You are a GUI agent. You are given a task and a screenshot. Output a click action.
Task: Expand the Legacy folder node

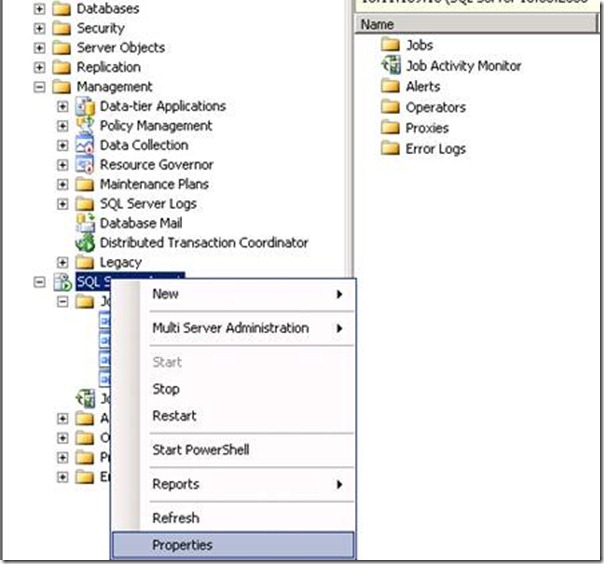coord(63,262)
